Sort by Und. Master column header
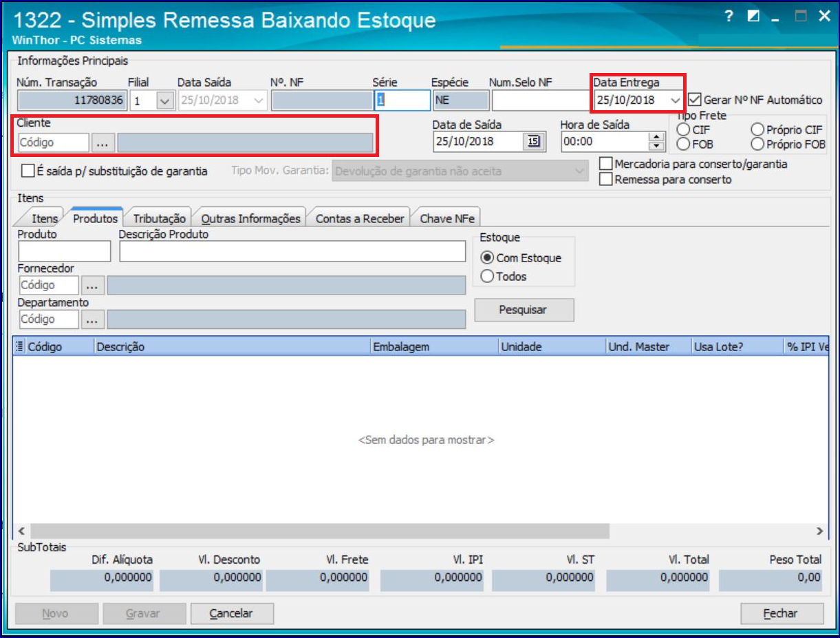The image size is (840, 638). tap(649, 347)
